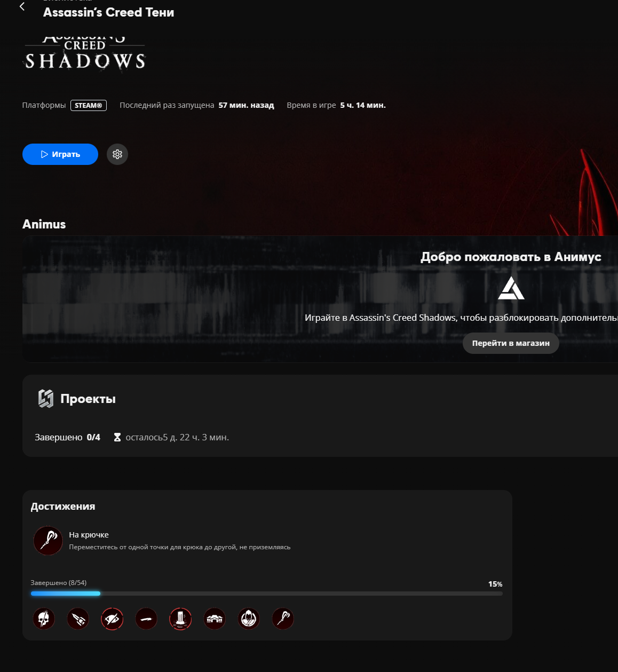The image size is (618, 672).
Task: Click the Animus triangle logo
Action: pyautogui.click(x=511, y=288)
